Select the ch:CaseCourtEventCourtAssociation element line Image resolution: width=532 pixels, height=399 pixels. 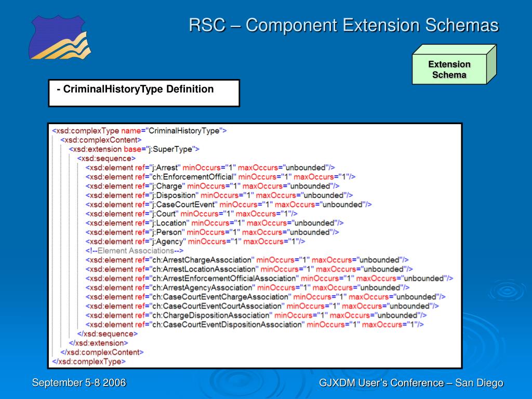click(262, 306)
